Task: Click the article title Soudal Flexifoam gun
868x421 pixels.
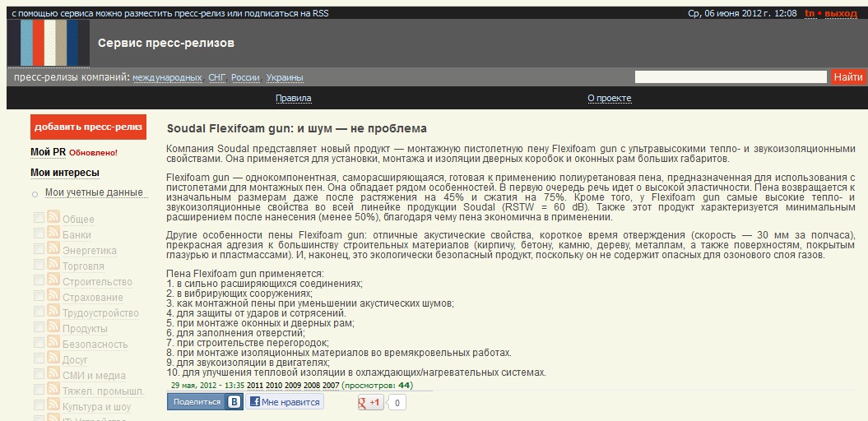Action: coord(297,128)
